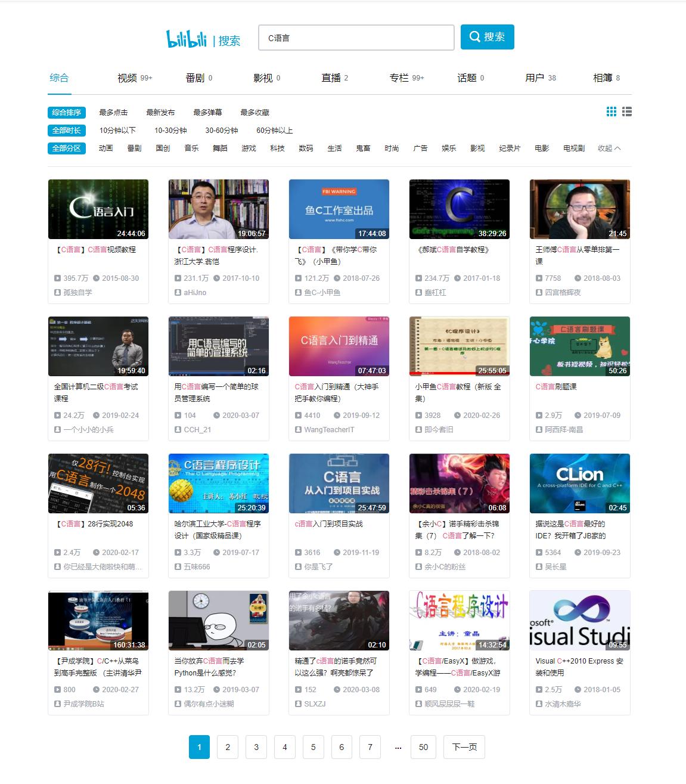The width and height of the screenshot is (686, 784).
Task: Click the date icon beside 2020-03-08
Action: (339, 689)
